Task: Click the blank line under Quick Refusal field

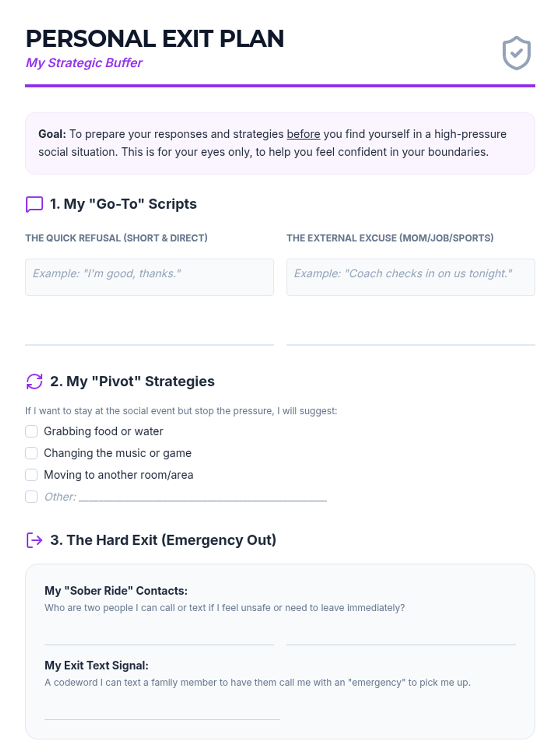Action: (149, 345)
